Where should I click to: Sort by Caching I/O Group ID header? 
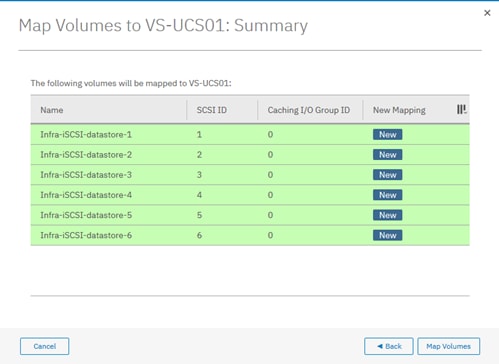click(x=309, y=110)
